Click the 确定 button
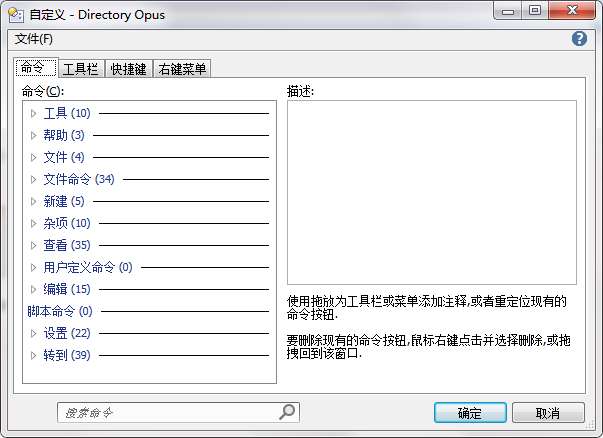 click(470, 413)
